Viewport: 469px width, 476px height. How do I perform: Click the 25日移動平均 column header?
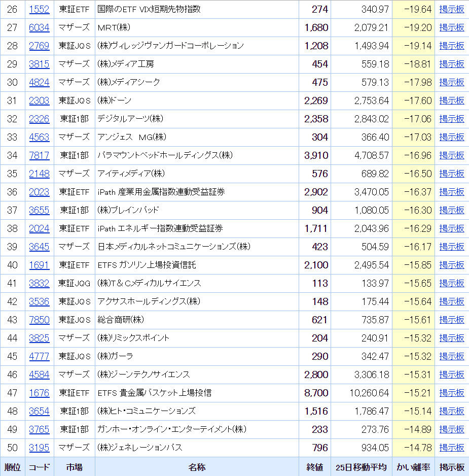tap(361, 467)
